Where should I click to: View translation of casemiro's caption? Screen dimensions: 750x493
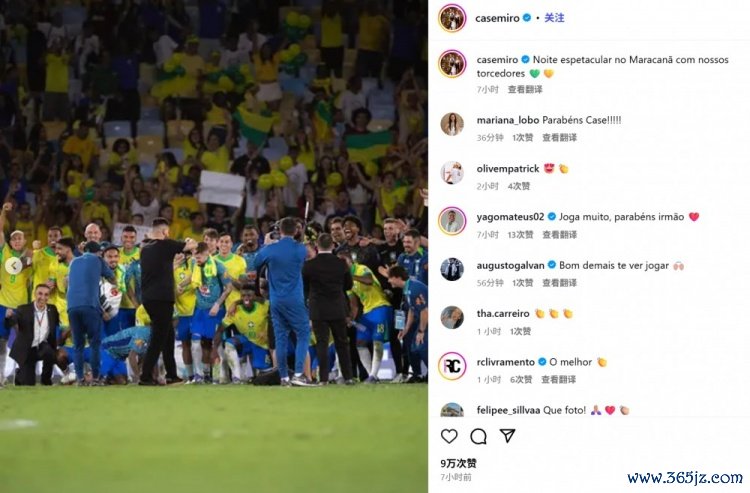(525, 89)
